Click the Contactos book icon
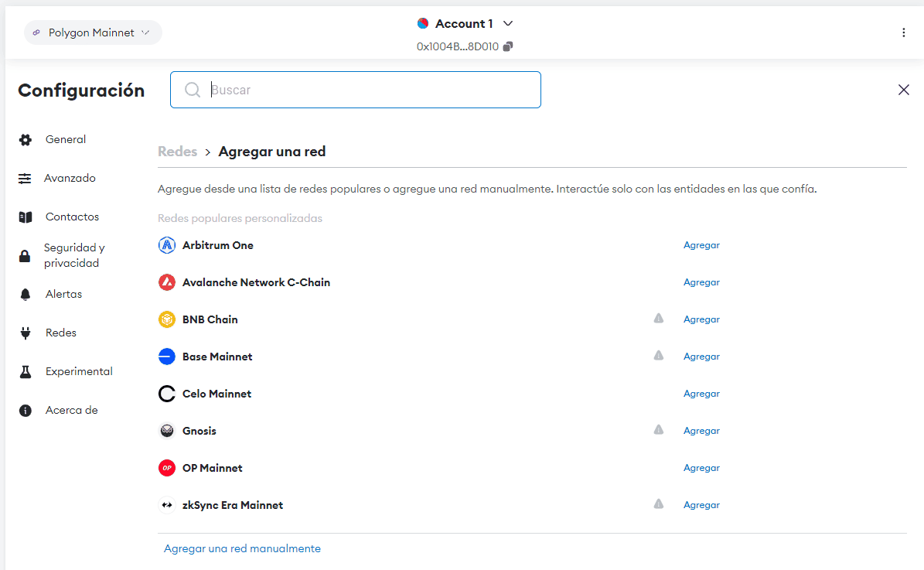924x570 pixels. tap(26, 217)
